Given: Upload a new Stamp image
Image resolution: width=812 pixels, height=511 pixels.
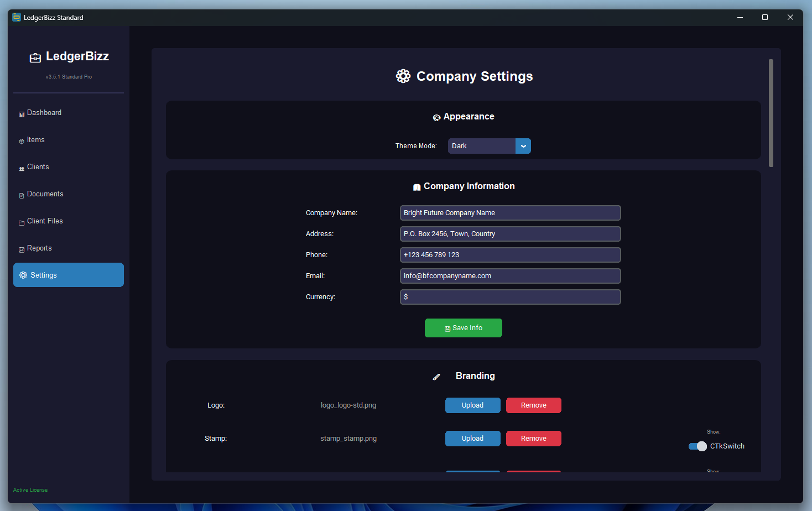Looking at the screenshot, I should [x=473, y=439].
